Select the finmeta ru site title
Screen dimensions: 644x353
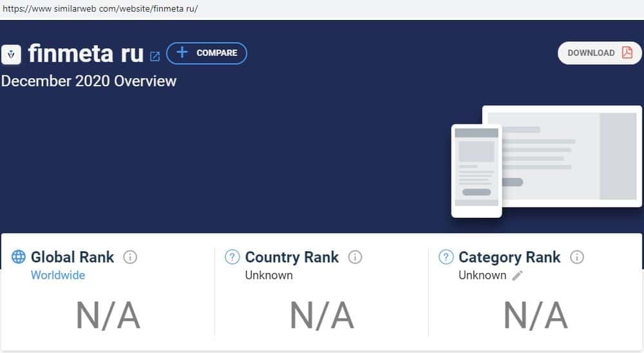pyautogui.click(x=86, y=53)
